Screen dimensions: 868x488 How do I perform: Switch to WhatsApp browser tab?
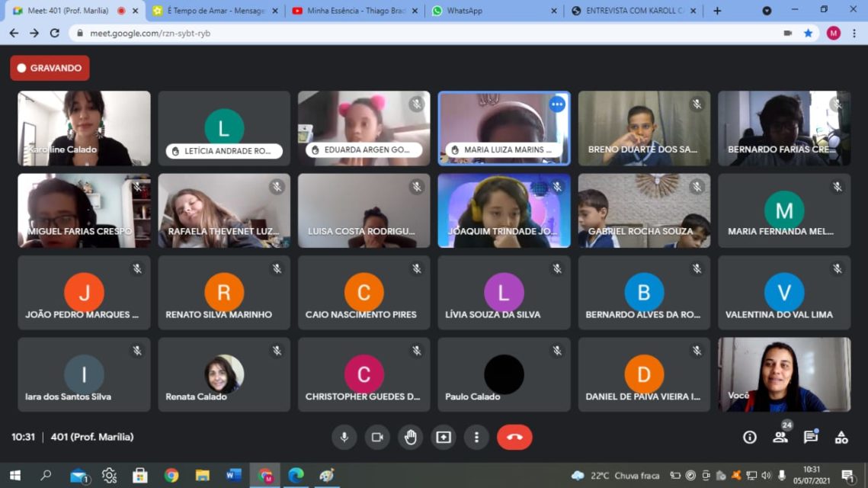(495, 11)
